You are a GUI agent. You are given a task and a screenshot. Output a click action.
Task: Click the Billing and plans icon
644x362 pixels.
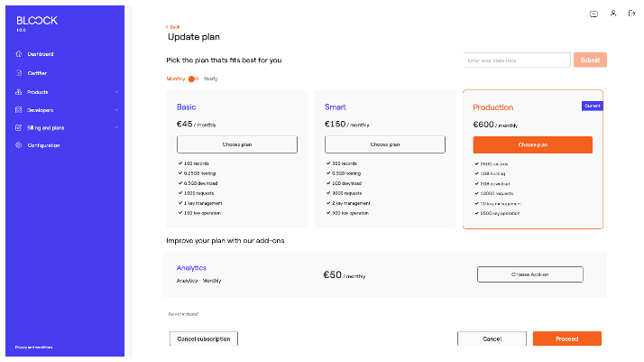click(x=19, y=128)
